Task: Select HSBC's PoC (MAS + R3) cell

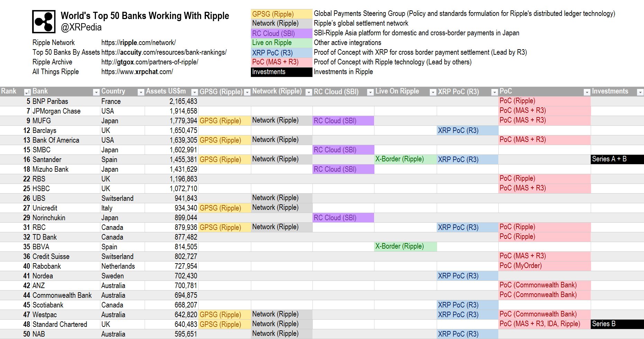Action: (x=544, y=188)
